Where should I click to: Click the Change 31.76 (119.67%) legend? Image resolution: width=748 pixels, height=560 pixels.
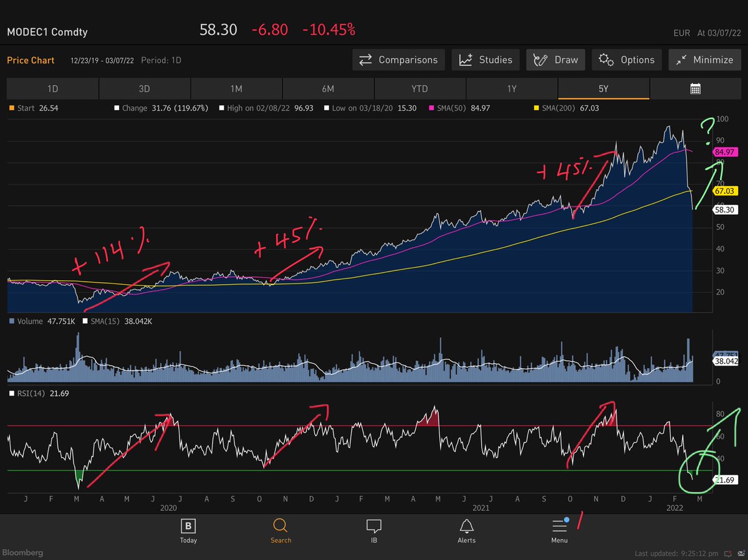click(161, 108)
